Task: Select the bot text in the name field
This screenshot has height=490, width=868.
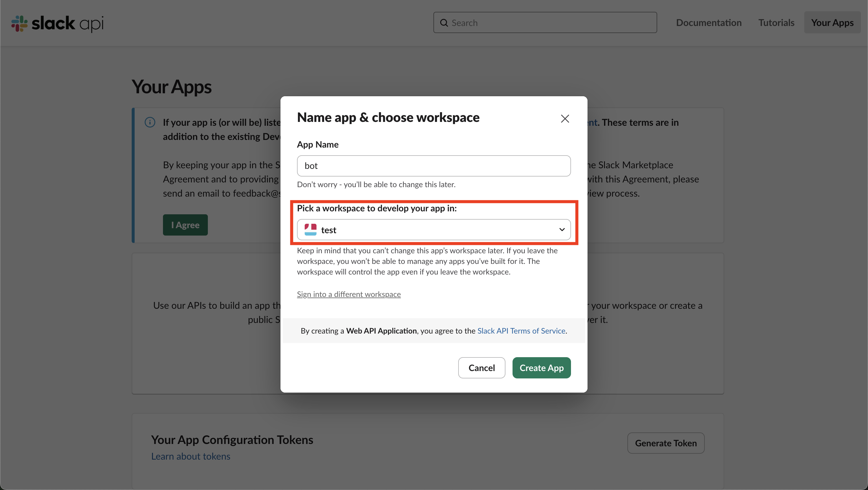Action: click(311, 166)
